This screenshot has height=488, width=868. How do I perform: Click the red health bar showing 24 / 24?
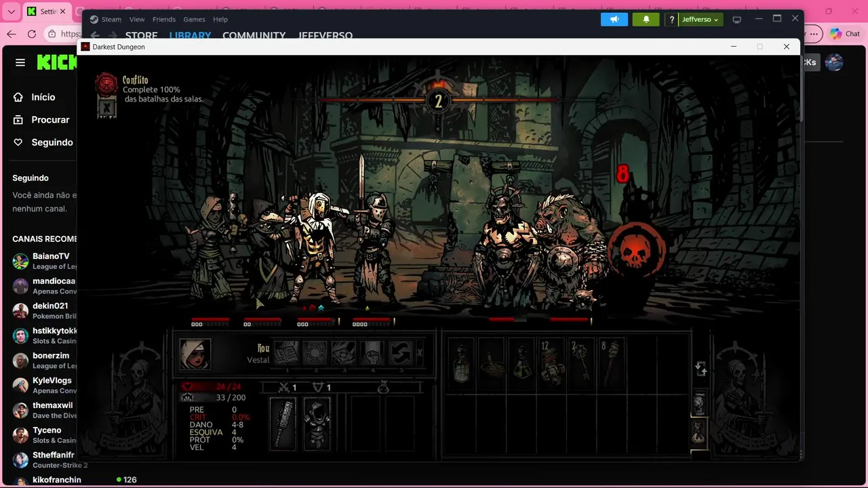tap(212, 386)
